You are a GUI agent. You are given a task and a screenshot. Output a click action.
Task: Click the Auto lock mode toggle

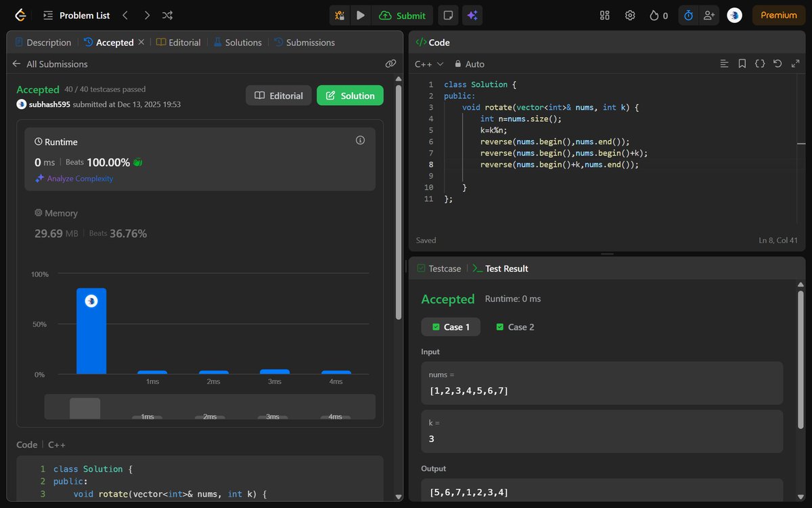coord(470,64)
